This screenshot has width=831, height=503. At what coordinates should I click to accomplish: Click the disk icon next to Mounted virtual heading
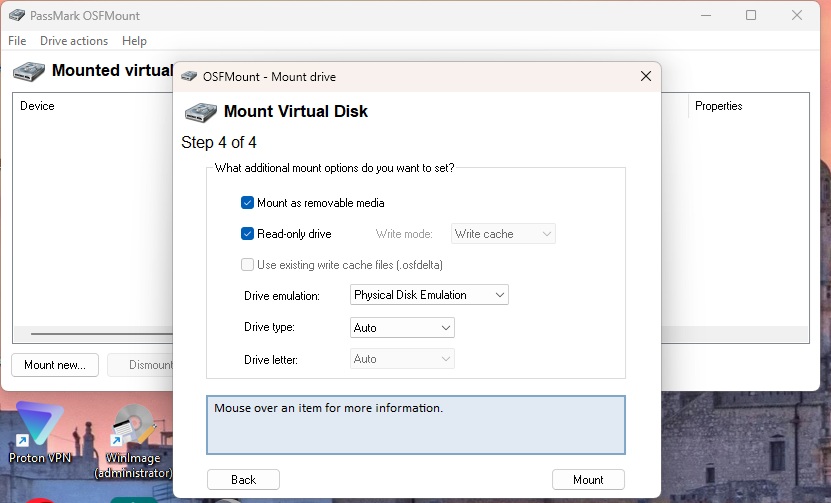pos(29,72)
